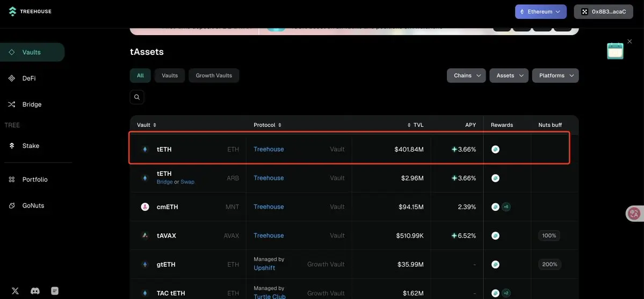Click the Bridge link under tETH ARB
644x299 pixels.
coord(165,182)
